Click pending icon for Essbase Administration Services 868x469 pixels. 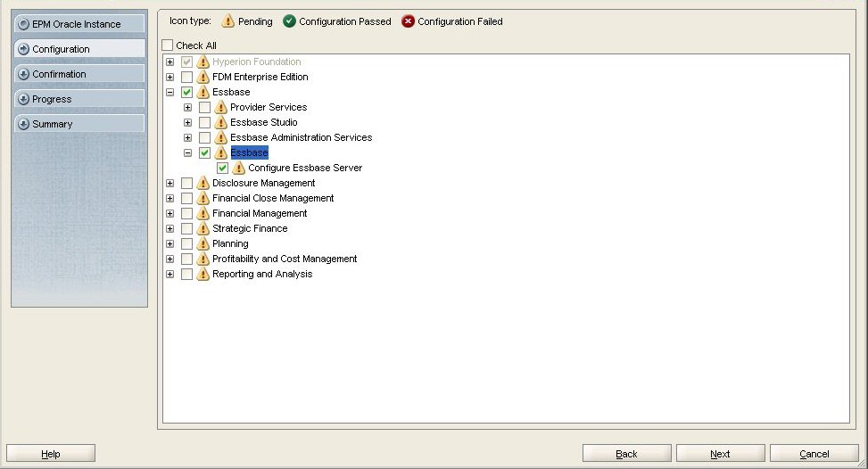point(221,137)
